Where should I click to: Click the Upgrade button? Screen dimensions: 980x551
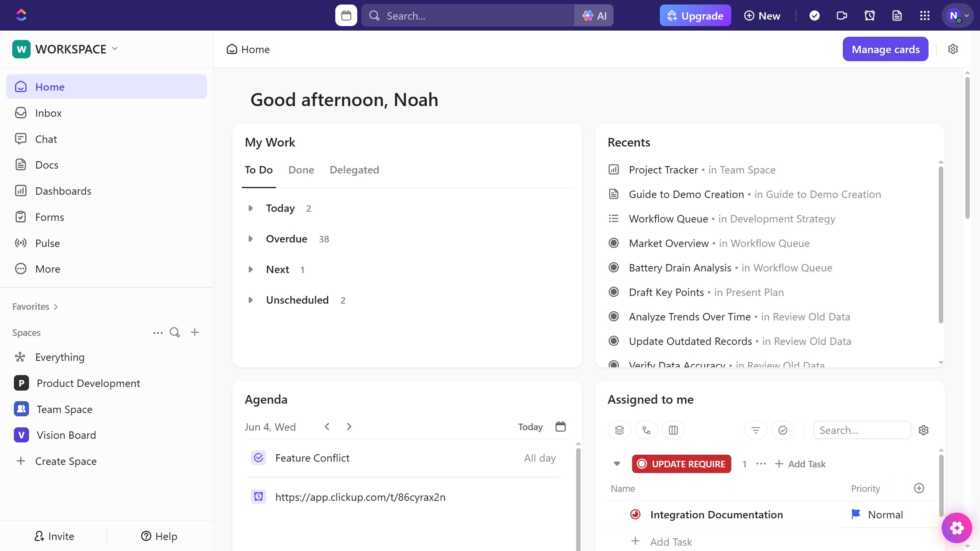(695, 16)
